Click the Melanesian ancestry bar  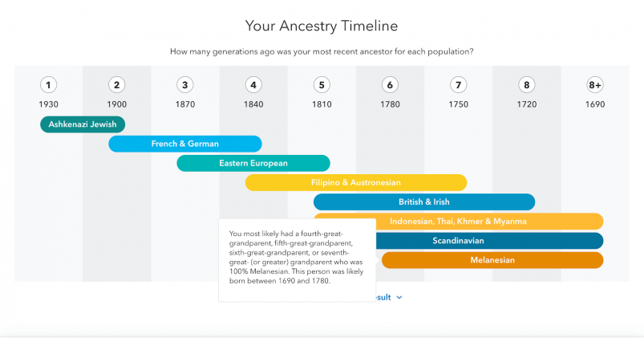(492, 260)
